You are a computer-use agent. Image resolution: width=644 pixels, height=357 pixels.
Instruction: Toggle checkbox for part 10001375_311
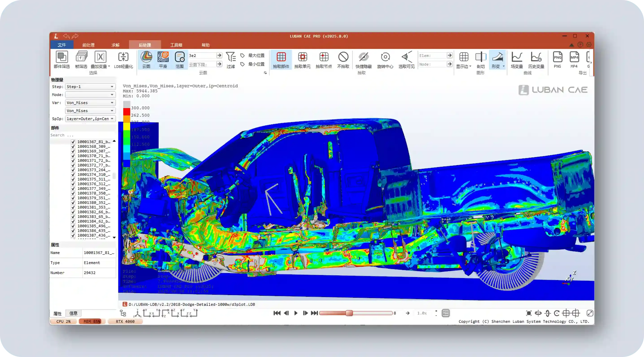click(x=73, y=179)
